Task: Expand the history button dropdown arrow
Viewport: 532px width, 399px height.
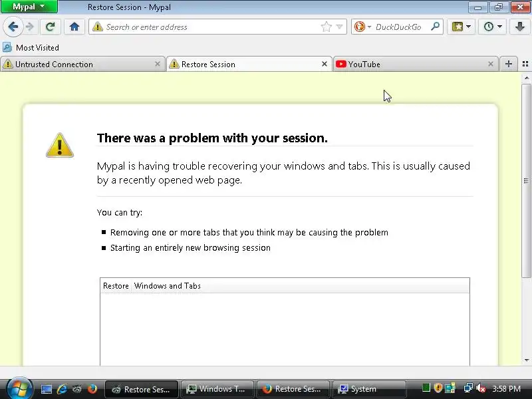Action: 499,27
